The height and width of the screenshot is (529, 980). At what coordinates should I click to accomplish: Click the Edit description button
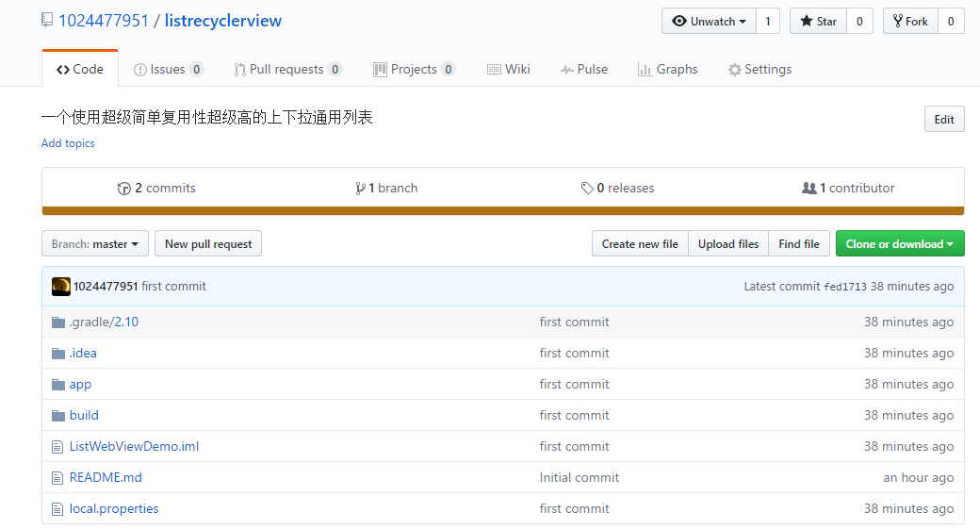coord(944,120)
